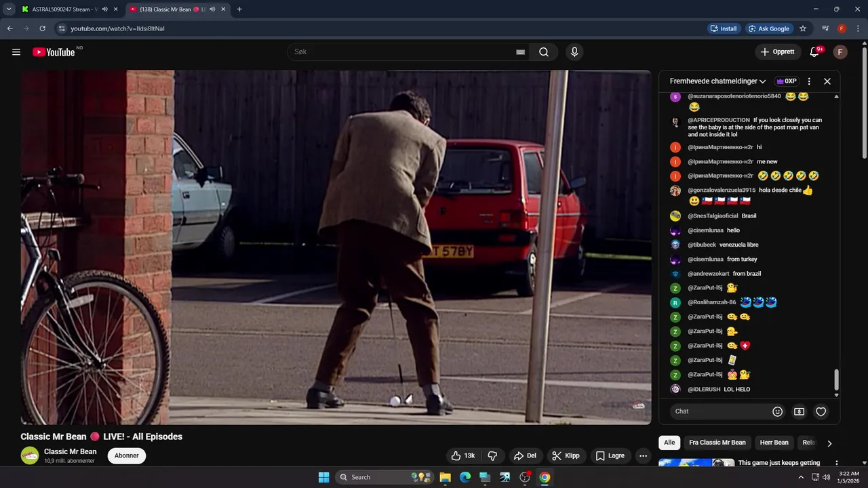Screen dimensions: 868x488
Task: Show more filter chips with right arrow
Action: [829, 443]
